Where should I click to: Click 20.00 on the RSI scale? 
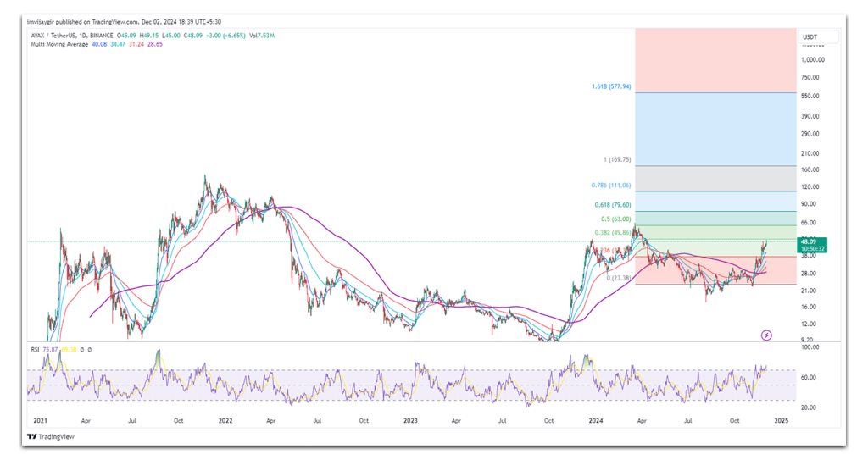point(809,408)
